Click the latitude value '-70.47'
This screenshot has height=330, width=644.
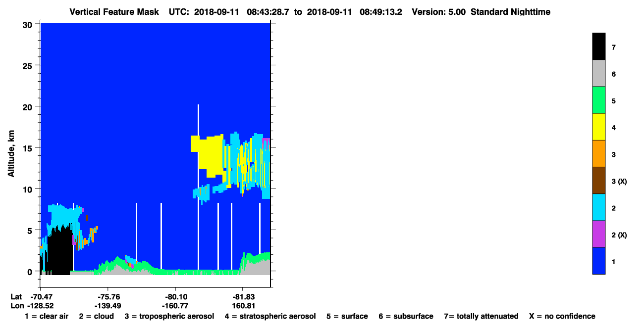[x=41, y=297]
